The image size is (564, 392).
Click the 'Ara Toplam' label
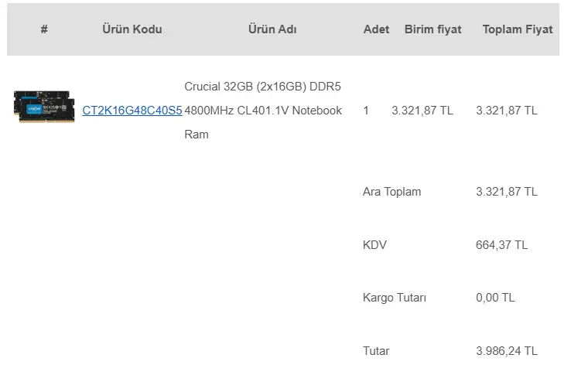pyautogui.click(x=392, y=192)
